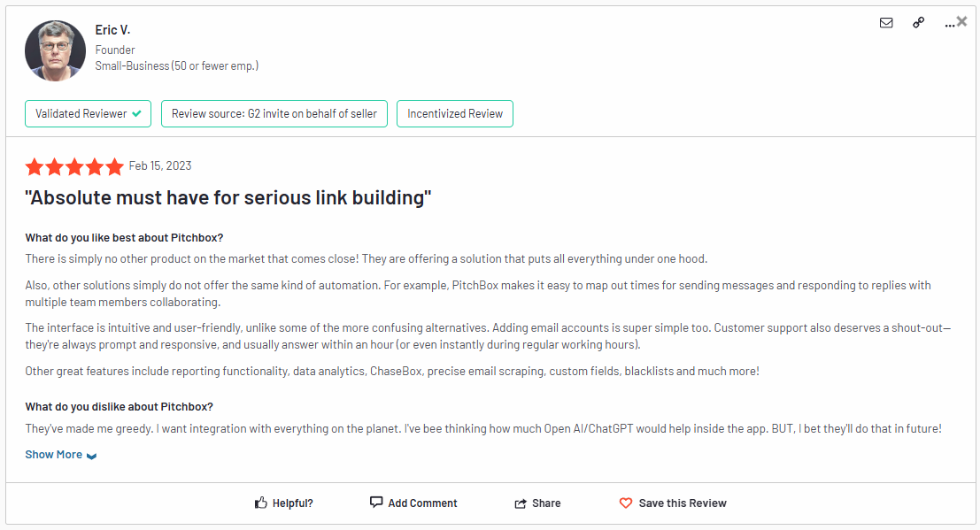980x530 pixels.
Task: Toggle Helpful on this review
Action: (283, 502)
